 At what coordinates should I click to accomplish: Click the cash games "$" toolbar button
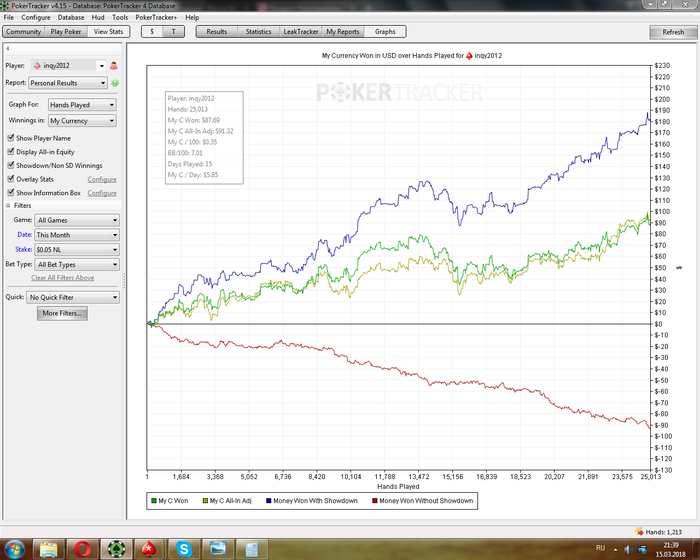(151, 32)
